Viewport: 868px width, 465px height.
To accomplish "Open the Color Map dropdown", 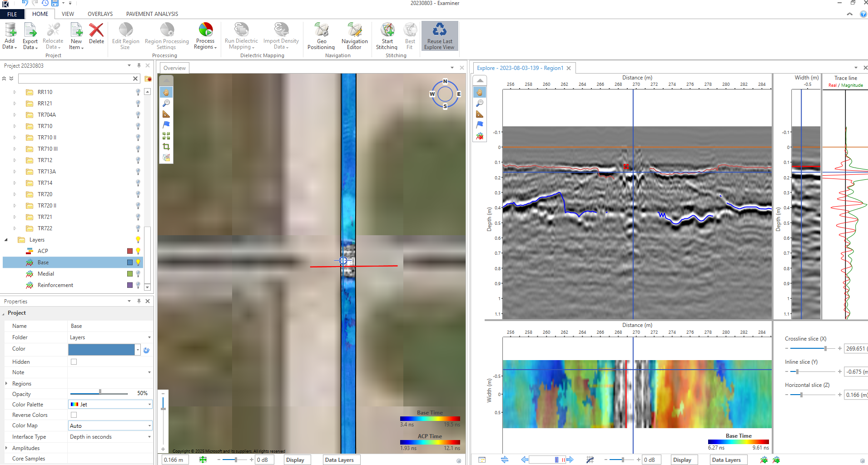I will (149, 425).
